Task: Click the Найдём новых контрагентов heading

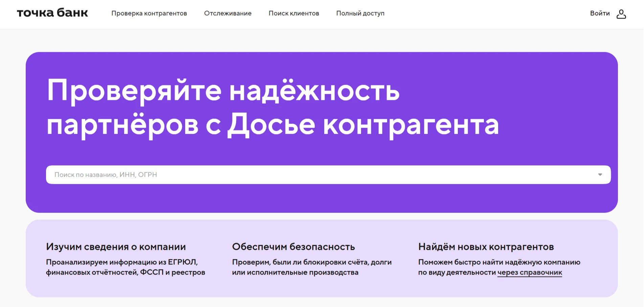Action: pyautogui.click(x=486, y=247)
